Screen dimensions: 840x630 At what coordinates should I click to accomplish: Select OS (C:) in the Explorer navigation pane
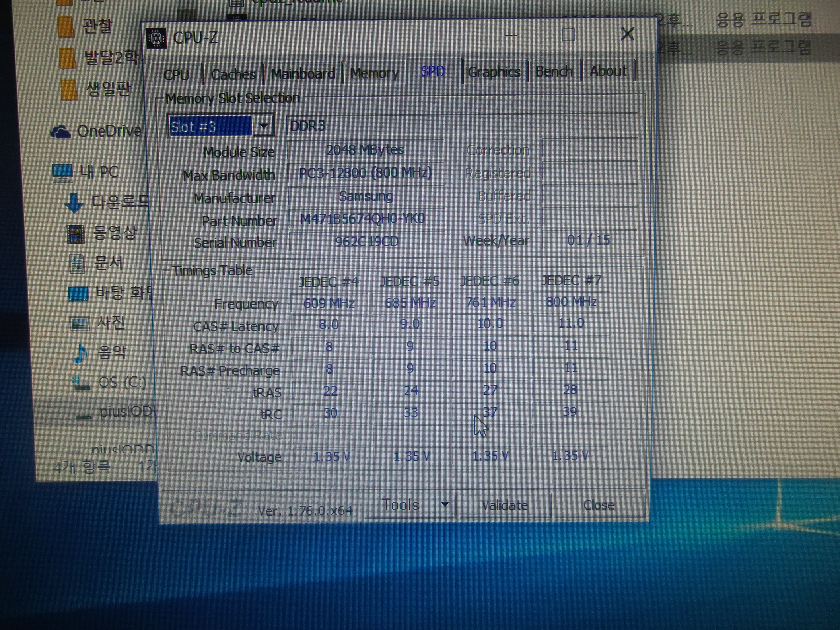[122, 382]
